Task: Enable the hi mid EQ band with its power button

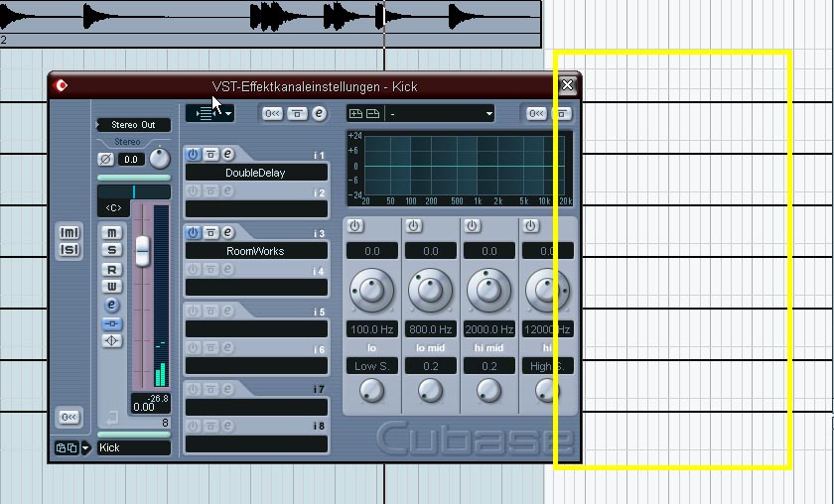Action: (x=473, y=225)
